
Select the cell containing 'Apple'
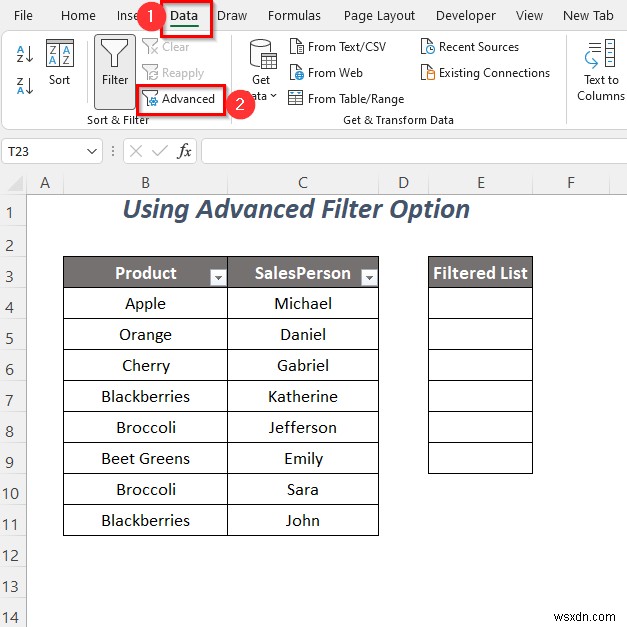(x=146, y=304)
